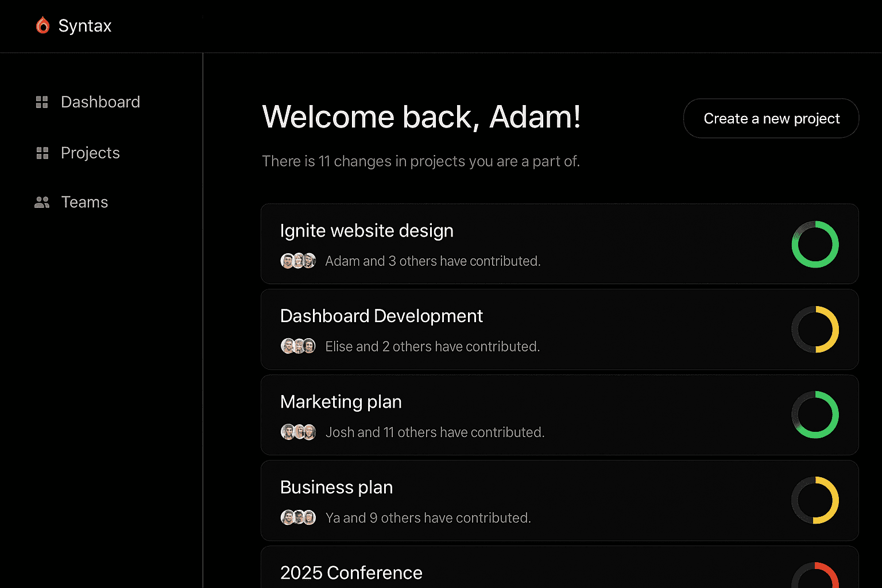Viewport: 882px width, 588px height.
Task: Go to the Projects section
Action: click(90, 153)
